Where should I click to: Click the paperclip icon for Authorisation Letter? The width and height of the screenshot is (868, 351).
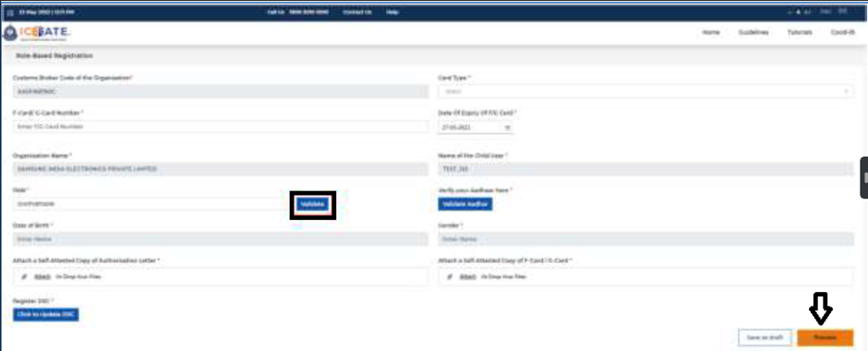24,276
